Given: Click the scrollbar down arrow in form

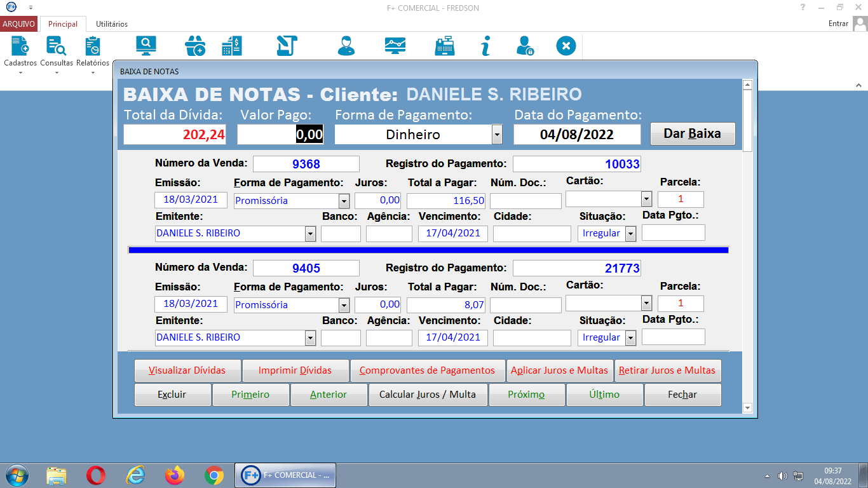Looking at the screenshot, I should point(747,408).
